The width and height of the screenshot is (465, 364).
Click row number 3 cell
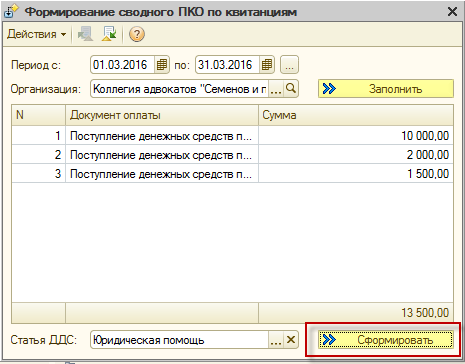pos(38,174)
